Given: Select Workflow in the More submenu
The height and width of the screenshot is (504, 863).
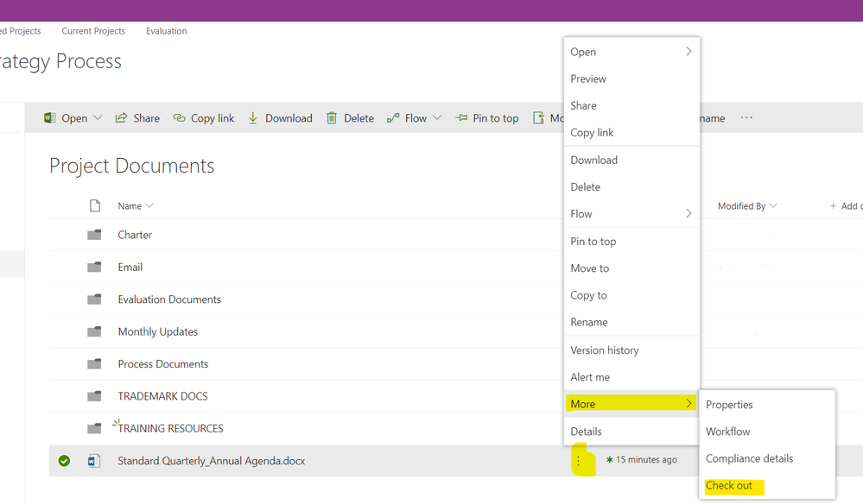Looking at the screenshot, I should pos(727,432).
